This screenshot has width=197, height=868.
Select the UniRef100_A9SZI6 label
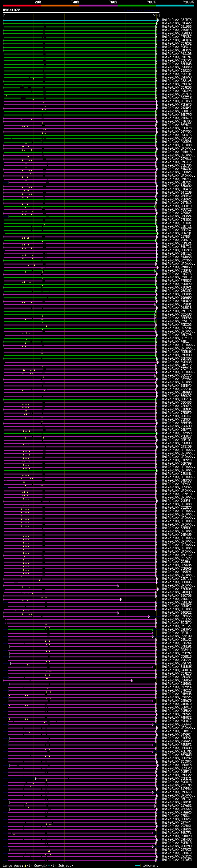(x=177, y=98)
